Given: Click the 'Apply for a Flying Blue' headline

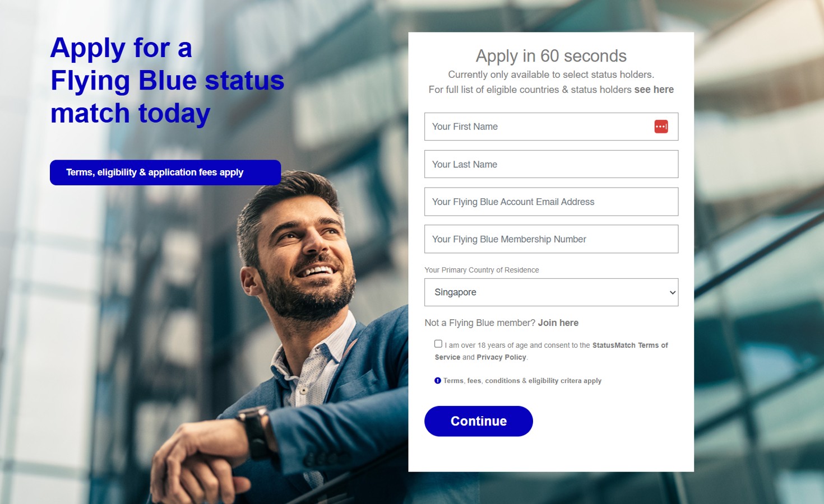Looking at the screenshot, I should [x=167, y=81].
